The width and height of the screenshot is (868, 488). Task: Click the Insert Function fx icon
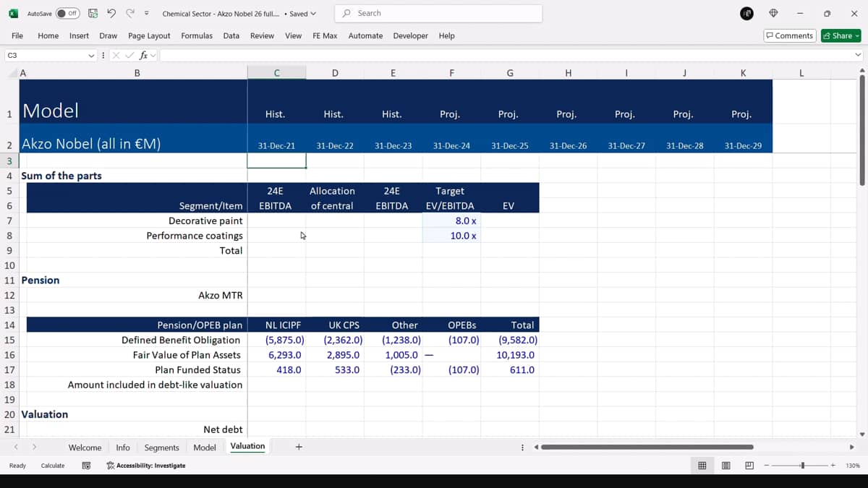143,56
